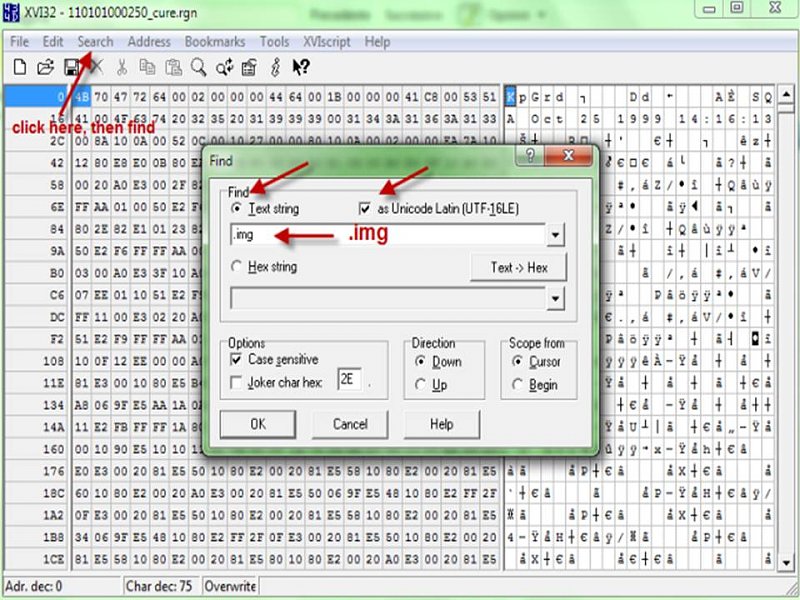Click the About info icon

(276, 67)
